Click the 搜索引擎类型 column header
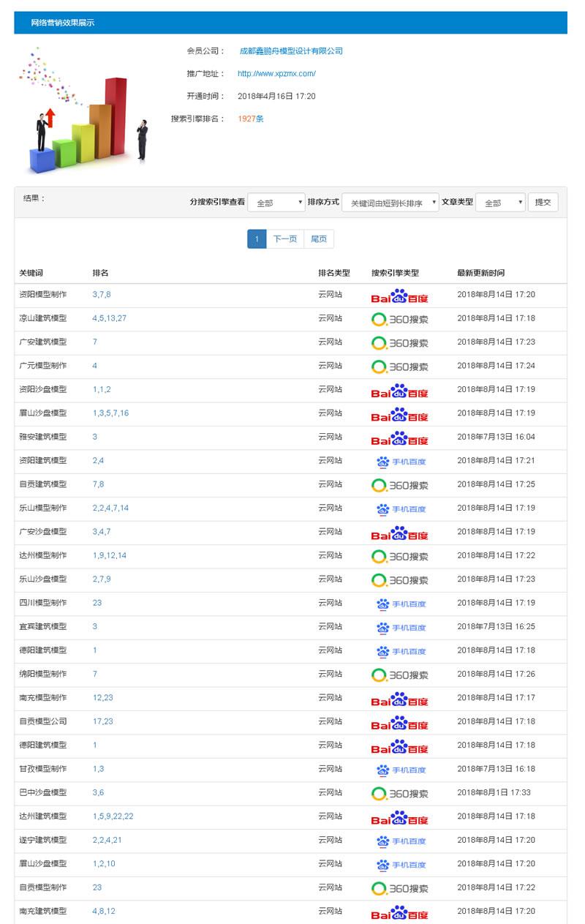Image resolution: width=585 pixels, height=924 pixels. [x=395, y=273]
